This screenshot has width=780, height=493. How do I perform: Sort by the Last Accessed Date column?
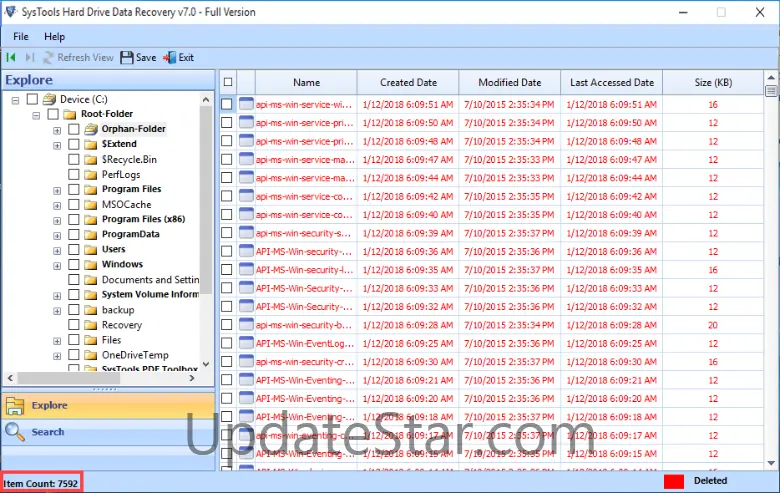[612, 82]
